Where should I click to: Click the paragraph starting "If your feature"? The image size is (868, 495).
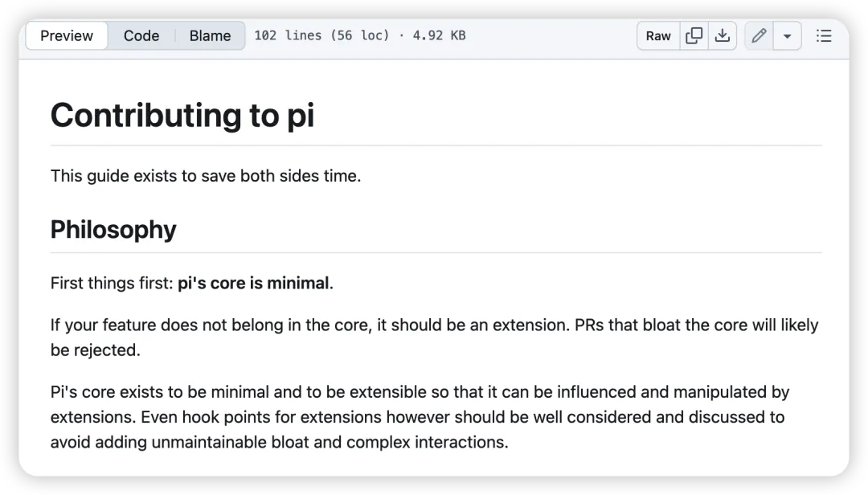click(435, 337)
